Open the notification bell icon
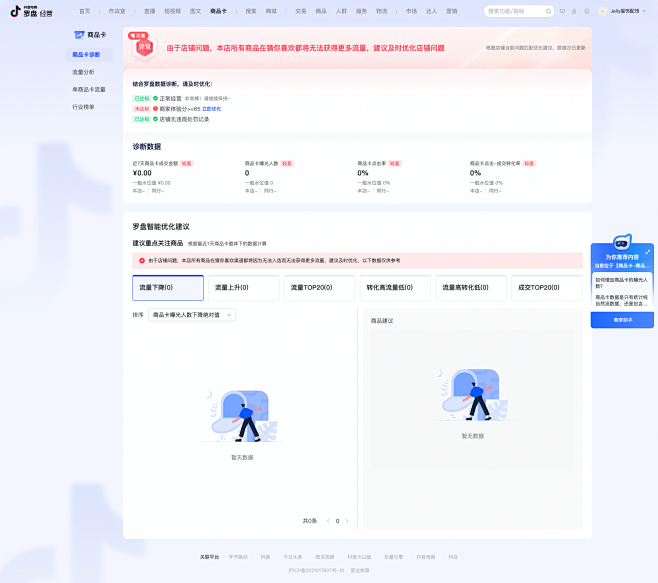 coord(574,11)
